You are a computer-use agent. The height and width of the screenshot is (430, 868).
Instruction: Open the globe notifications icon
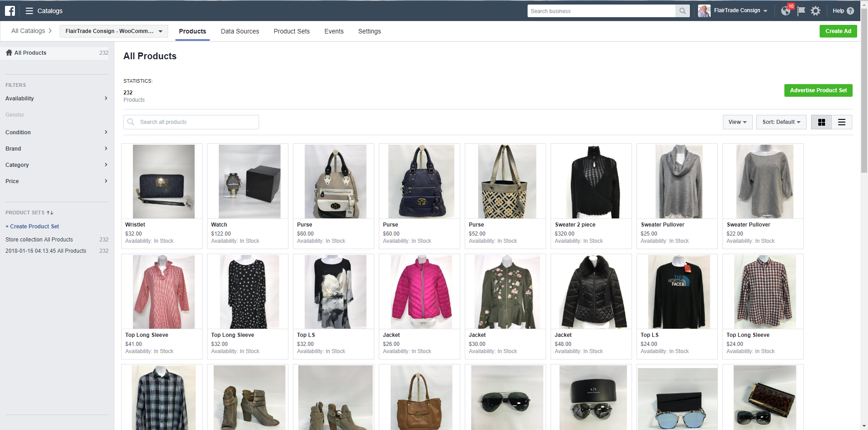click(786, 11)
